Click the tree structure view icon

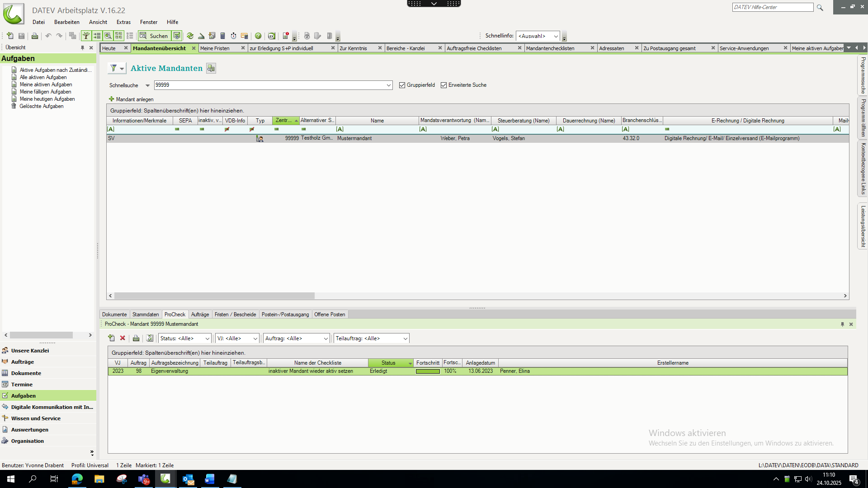(86, 36)
